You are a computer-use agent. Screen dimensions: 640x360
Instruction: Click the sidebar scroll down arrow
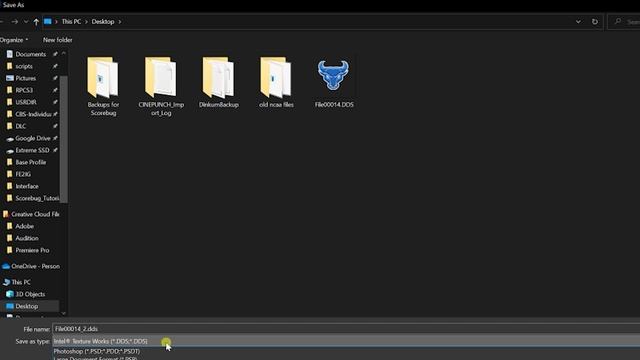point(64,313)
